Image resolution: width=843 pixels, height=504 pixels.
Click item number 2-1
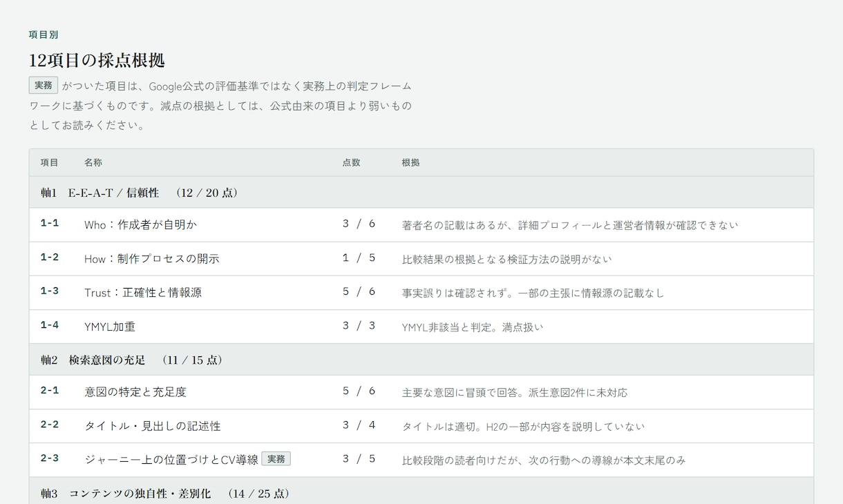click(x=50, y=390)
